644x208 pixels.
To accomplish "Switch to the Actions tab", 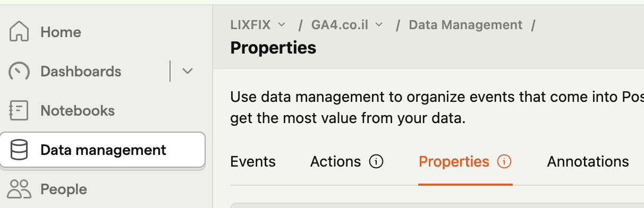I will (335, 162).
